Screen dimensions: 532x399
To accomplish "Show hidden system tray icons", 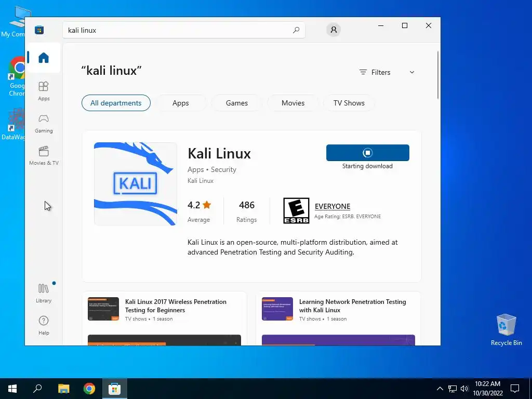I will pyautogui.click(x=440, y=389).
